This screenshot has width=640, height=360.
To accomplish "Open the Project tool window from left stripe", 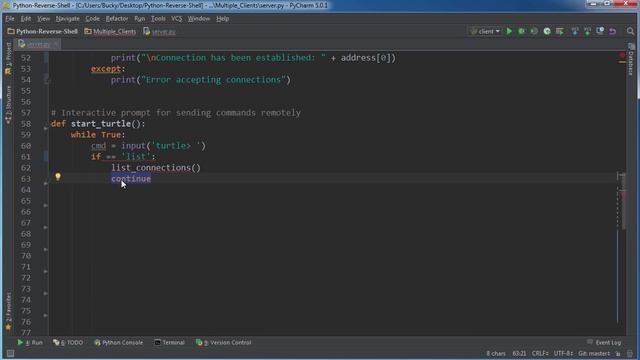I will [x=8, y=58].
